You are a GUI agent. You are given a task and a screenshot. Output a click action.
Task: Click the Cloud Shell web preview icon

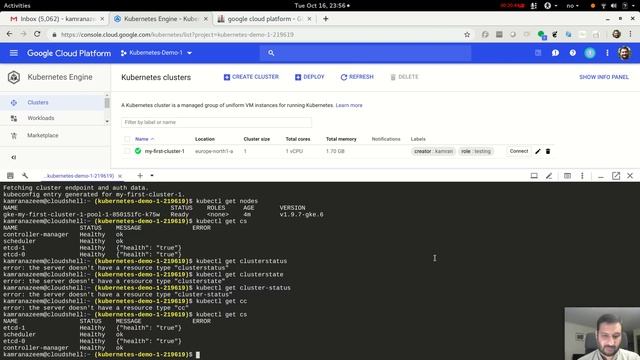coord(534,176)
